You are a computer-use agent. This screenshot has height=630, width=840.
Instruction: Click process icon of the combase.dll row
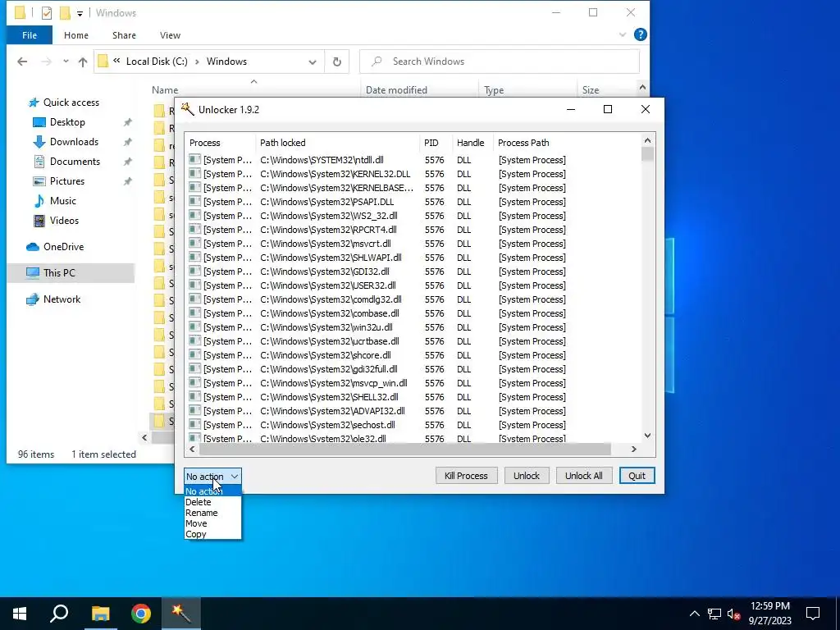(x=195, y=313)
